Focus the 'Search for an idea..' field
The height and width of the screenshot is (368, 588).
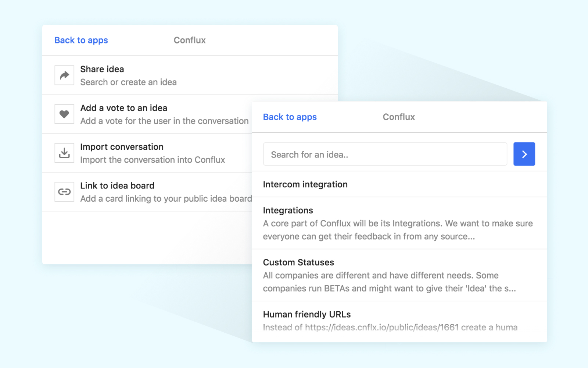point(385,155)
